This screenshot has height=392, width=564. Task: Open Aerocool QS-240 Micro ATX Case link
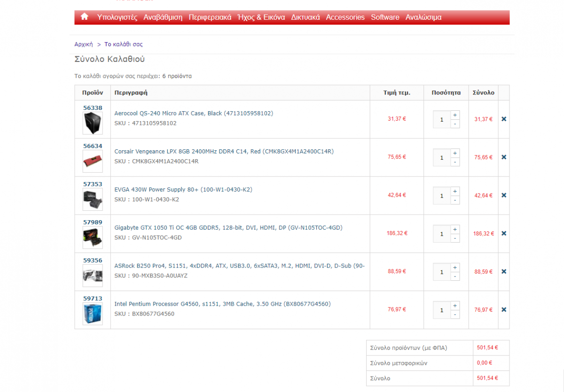(x=194, y=113)
